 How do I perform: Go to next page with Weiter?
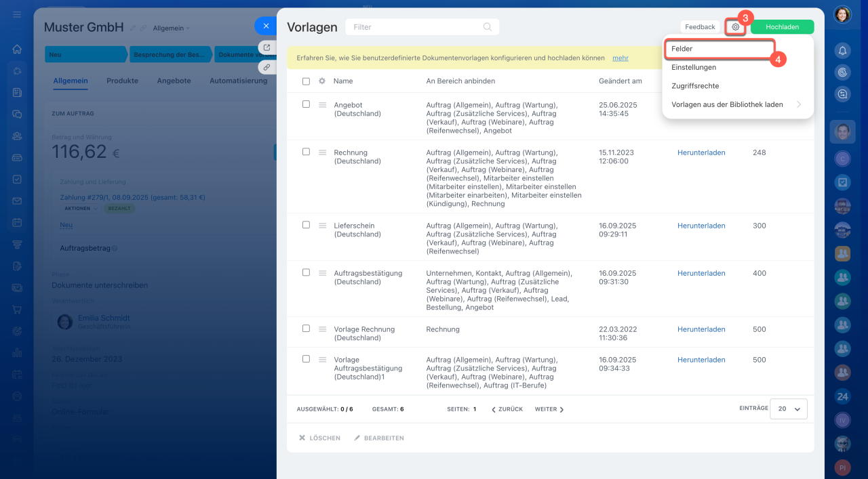(x=549, y=409)
